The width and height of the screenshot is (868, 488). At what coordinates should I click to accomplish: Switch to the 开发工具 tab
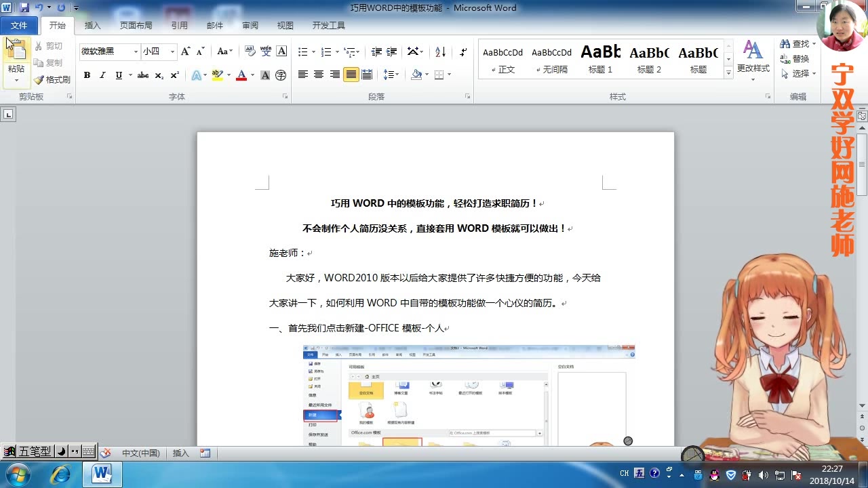pos(329,26)
